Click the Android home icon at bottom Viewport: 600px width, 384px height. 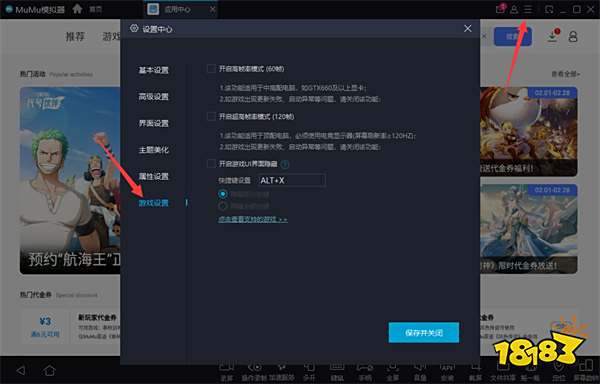(x=49, y=370)
